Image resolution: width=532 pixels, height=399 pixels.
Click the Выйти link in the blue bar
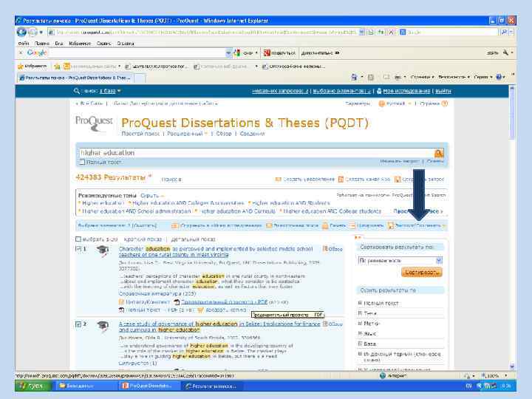click(x=443, y=91)
